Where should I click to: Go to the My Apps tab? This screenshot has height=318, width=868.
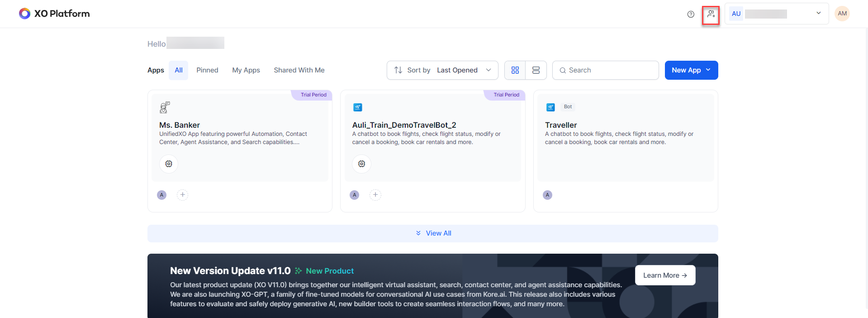[246, 70]
